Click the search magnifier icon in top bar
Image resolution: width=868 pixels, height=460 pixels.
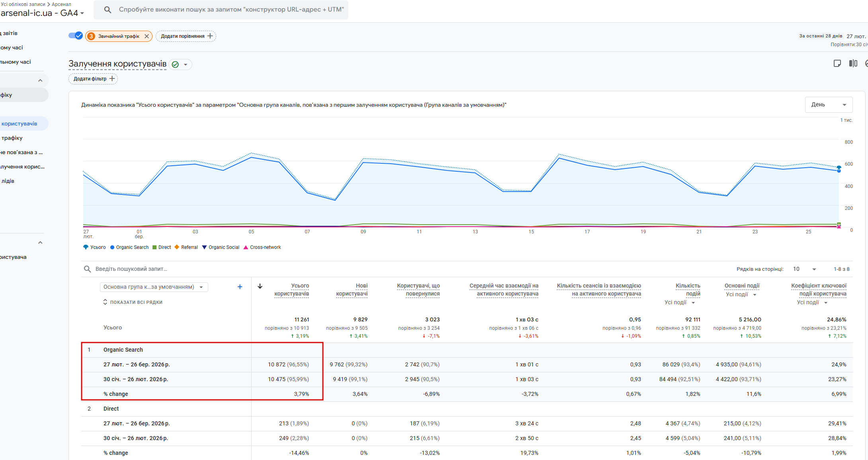click(108, 10)
